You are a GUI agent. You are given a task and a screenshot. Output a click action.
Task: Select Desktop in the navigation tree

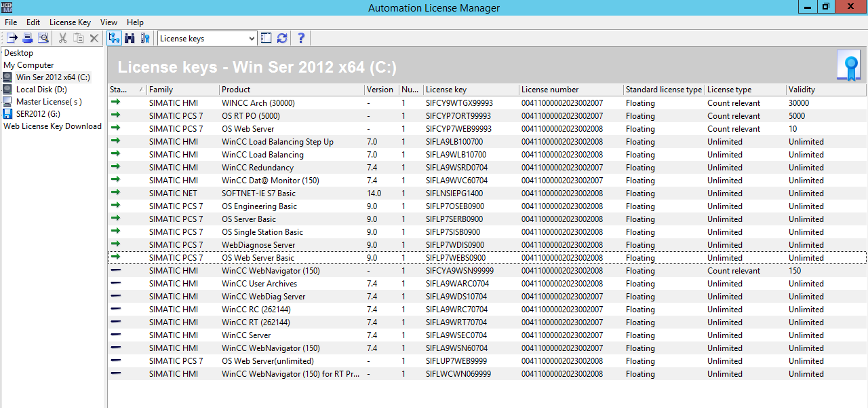pos(18,53)
